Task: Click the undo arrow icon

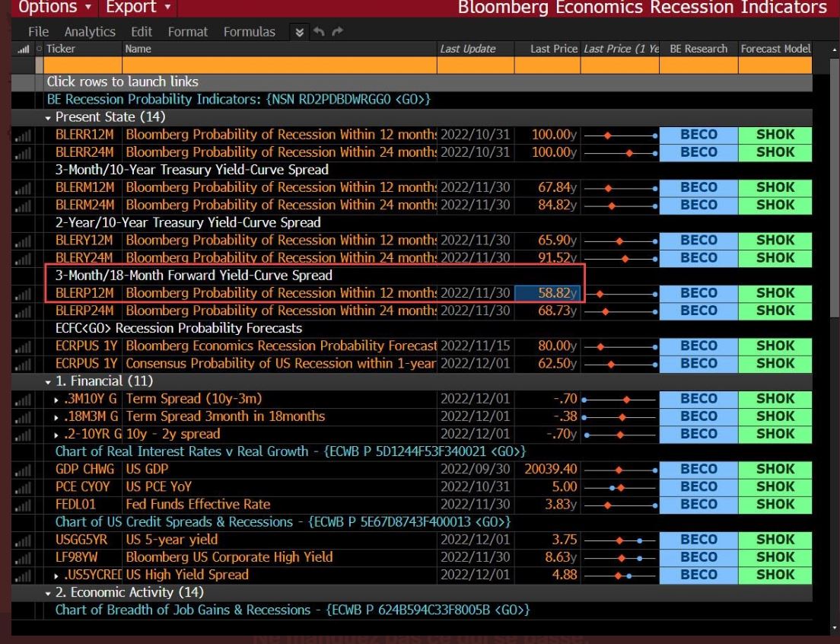Action: [319, 32]
